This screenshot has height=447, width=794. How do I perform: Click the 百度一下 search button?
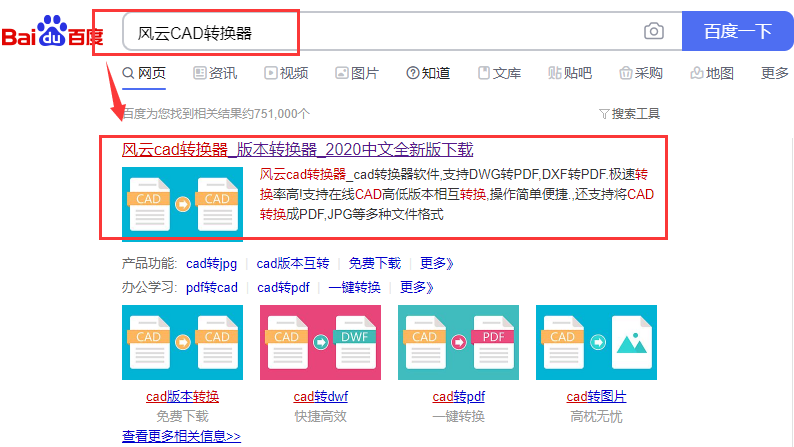pyautogui.click(x=737, y=31)
